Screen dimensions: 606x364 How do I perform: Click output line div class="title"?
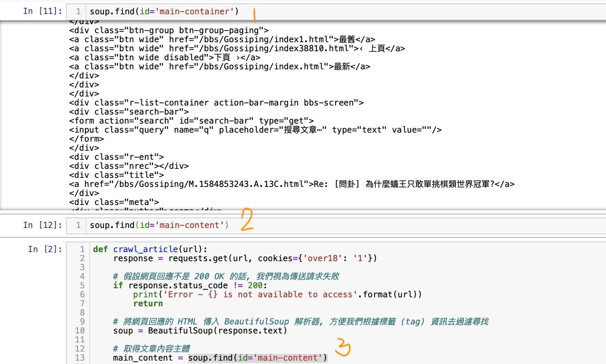coord(116,175)
